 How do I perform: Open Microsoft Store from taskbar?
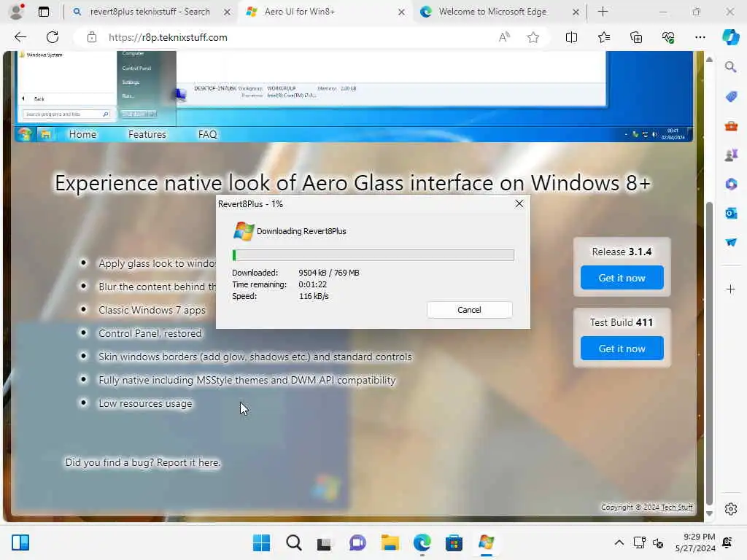[454, 542]
